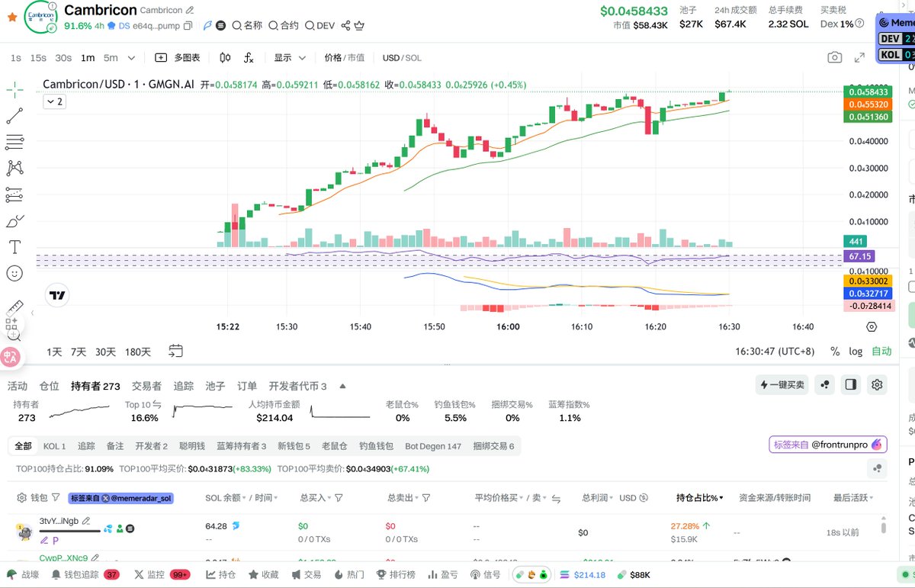The image size is (915, 588).
Task: Expand the interval dropdown arrow after 5m
Action: [131, 58]
